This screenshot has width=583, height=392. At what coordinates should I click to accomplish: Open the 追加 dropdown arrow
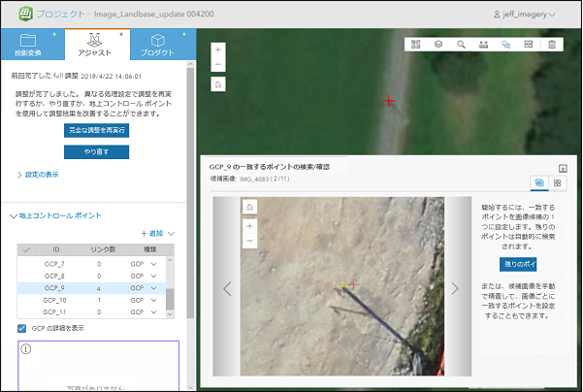pos(171,234)
